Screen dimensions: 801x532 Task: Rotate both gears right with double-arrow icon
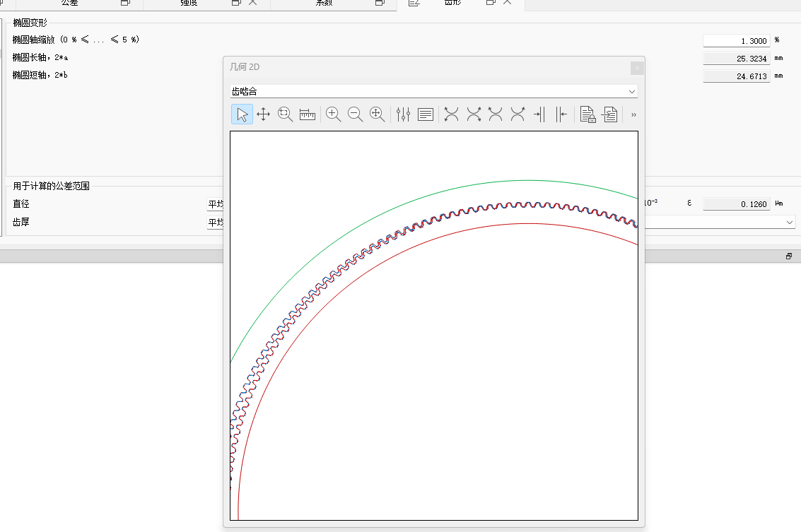click(474, 114)
